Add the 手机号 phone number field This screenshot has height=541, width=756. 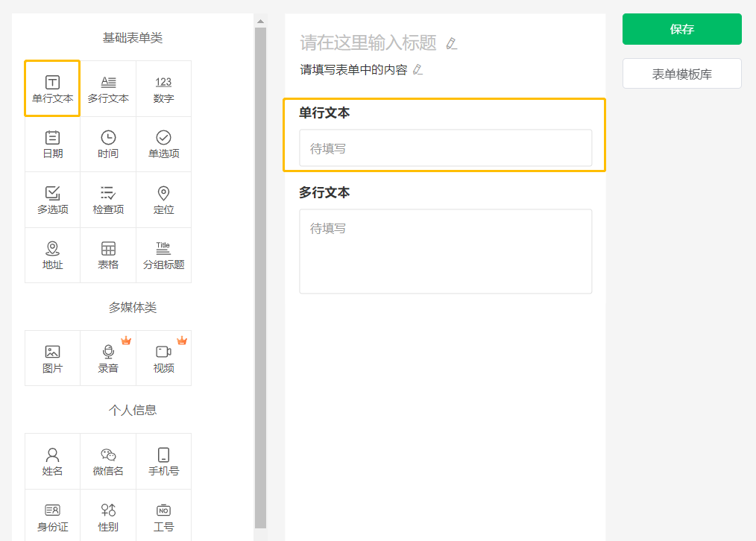pos(163,461)
